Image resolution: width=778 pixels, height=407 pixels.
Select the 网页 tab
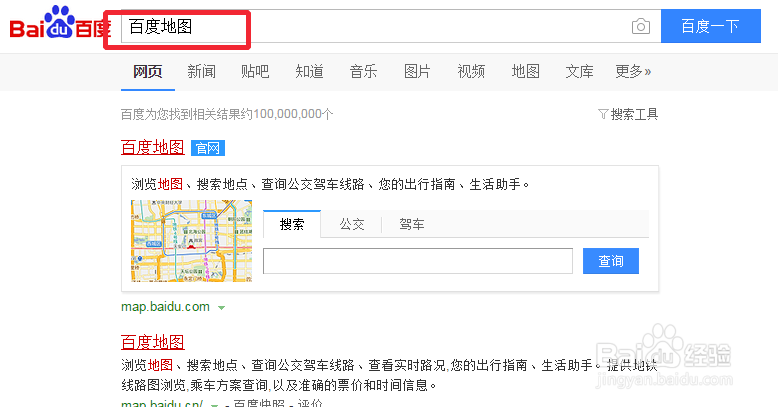click(x=148, y=71)
